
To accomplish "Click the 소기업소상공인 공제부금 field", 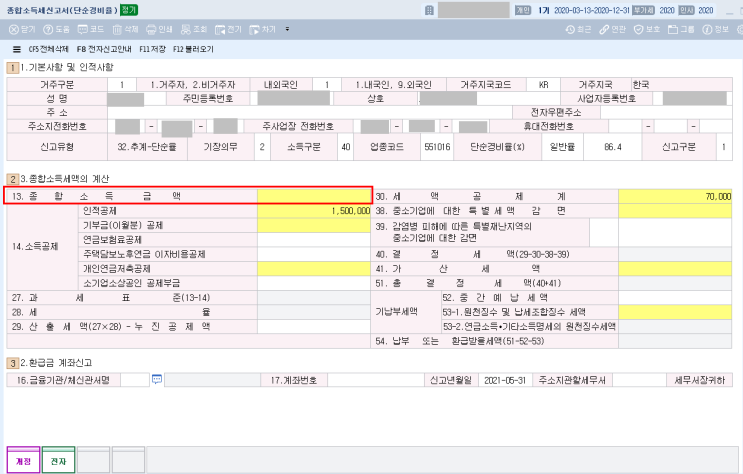I will (x=314, y=283).
